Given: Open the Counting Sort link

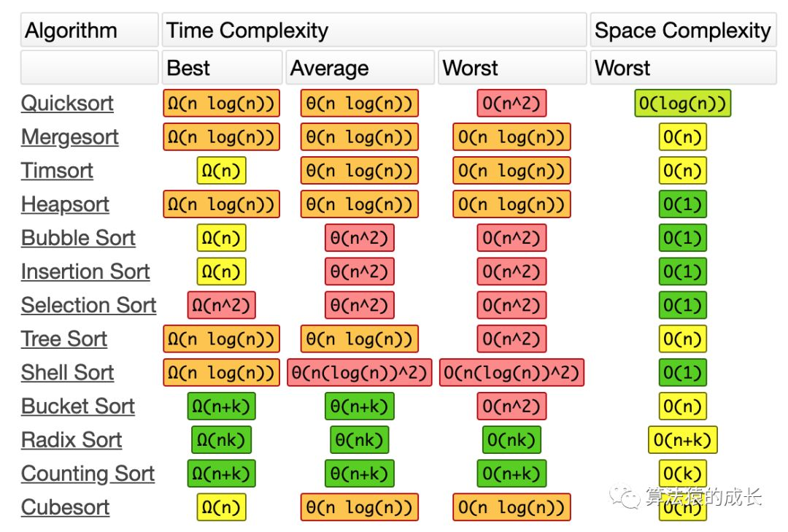Looking at the screenshot, I should [88, 473].
